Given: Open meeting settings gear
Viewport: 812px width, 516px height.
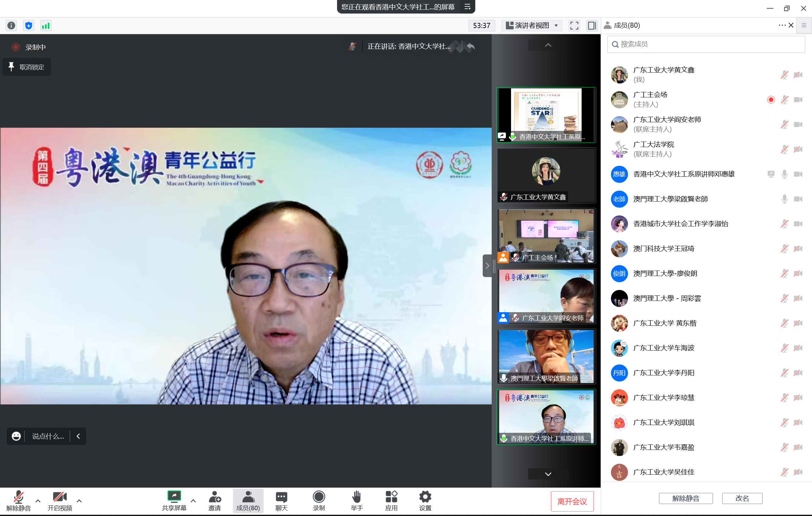Looking at the screenshot, I should click(425, 501).
